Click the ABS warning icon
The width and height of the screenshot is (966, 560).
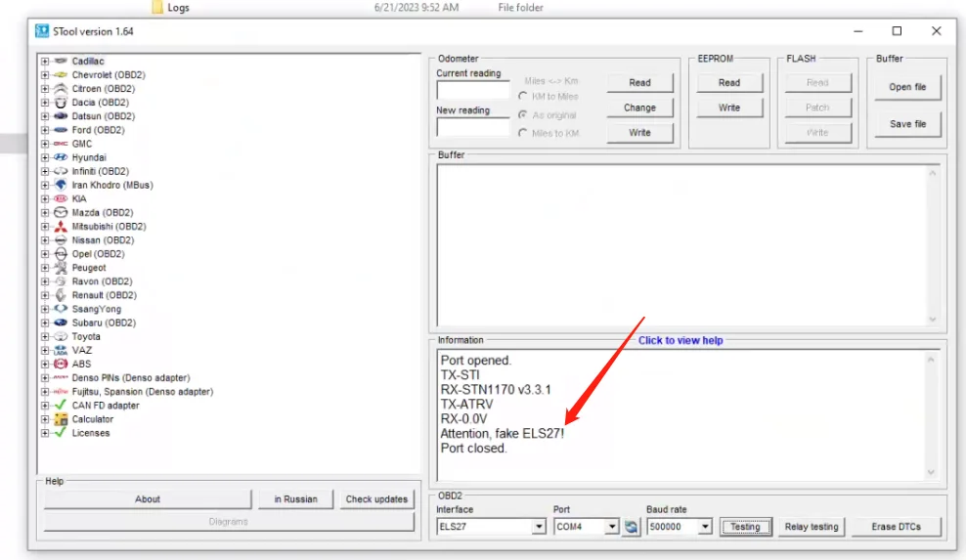[x=61, y=365]
